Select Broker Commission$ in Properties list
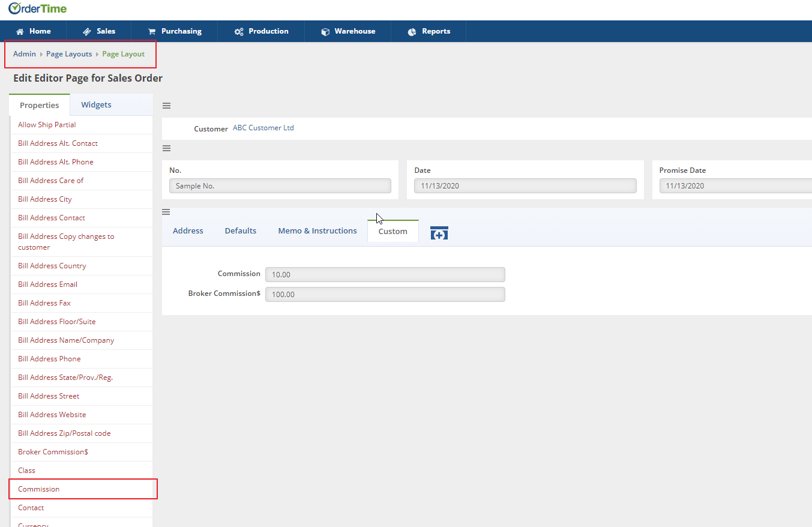The image size is (812, 527). [x=82, y=452]
